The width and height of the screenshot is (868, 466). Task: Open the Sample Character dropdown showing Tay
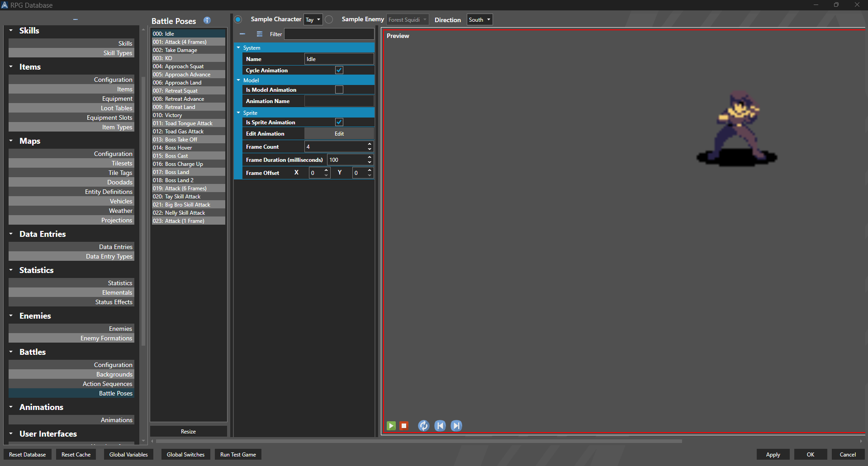(313, 20)
